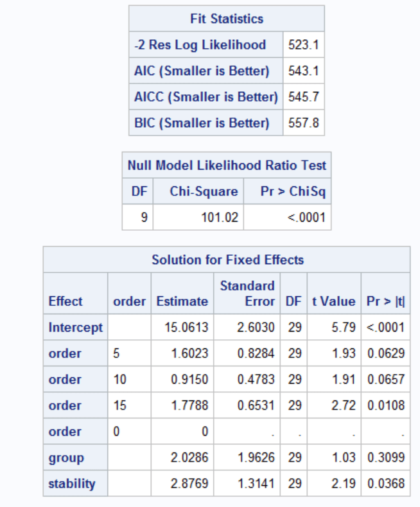Click the Pr > ChiSq column header
Screen dimensions: 420x507
(293, 191)
